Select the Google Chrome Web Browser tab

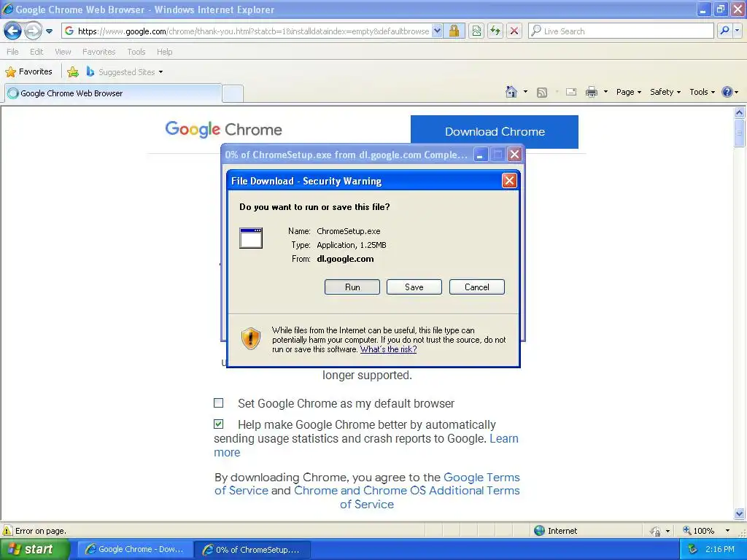[x=113, y=93]
